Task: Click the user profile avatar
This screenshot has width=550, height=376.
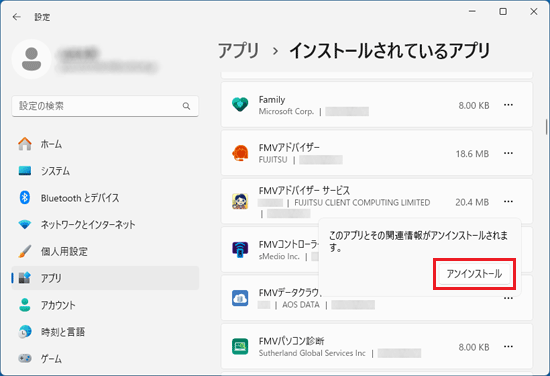Action: pos(32,59)
